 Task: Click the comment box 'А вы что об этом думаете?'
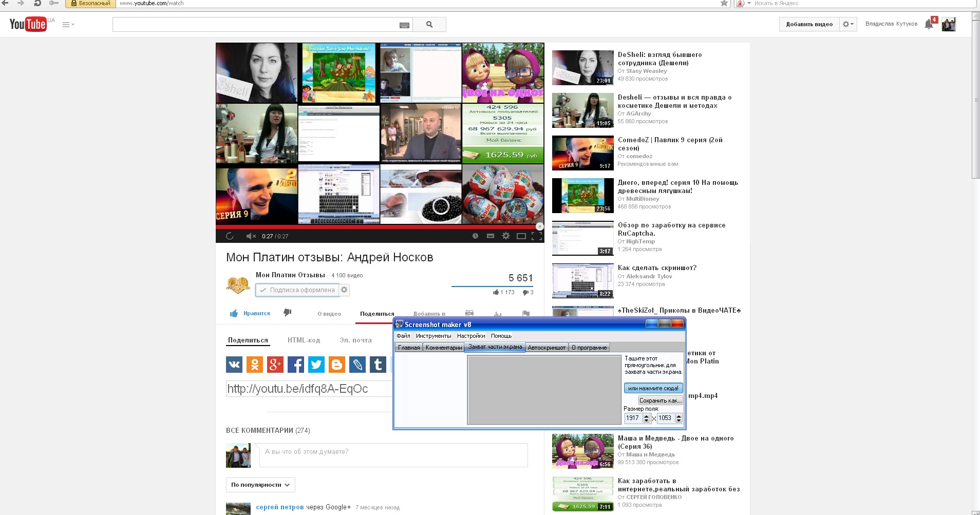tap(393, 455)
